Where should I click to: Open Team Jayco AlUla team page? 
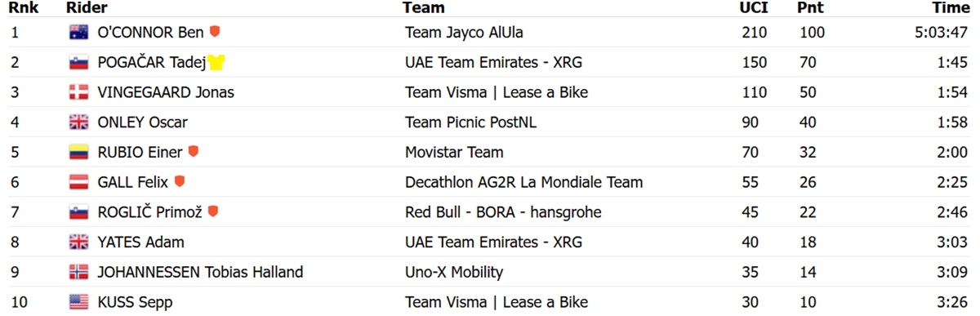pyautogui.click(x=464, y=33)
